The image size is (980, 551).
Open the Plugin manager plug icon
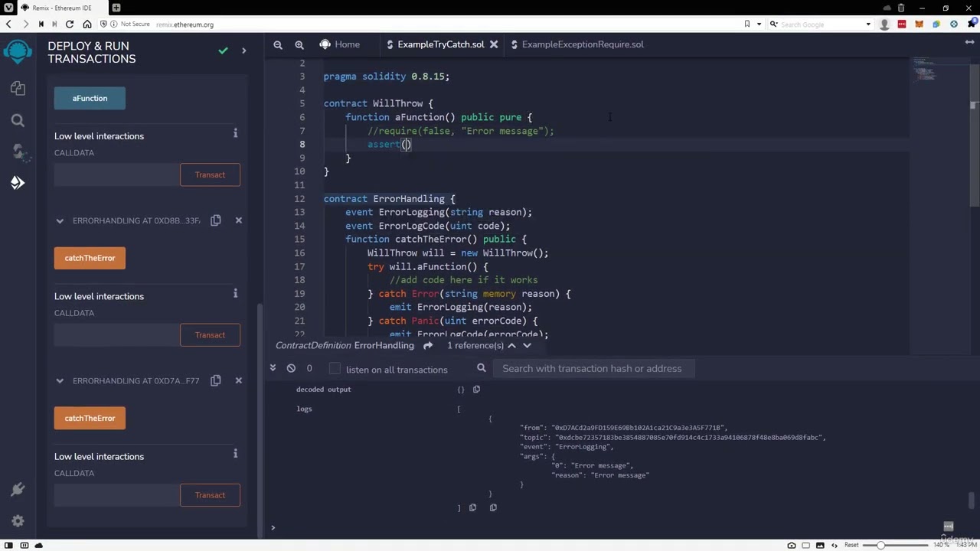[18, 490]
